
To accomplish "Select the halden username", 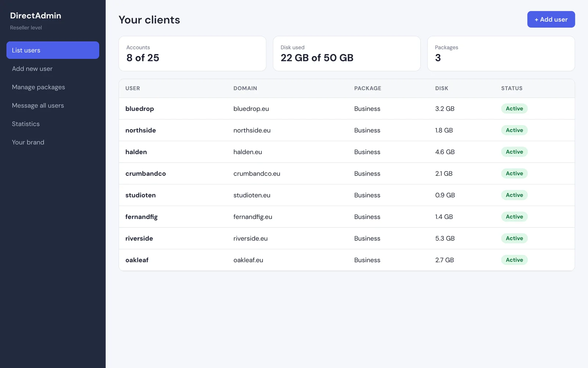I will click(136, 152).
